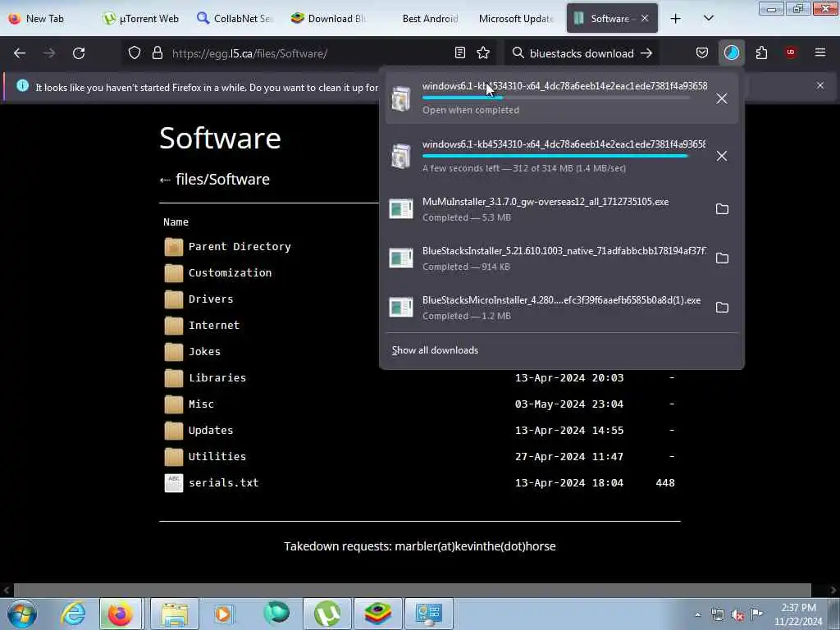Click the bluestacks download search field
The image size is (840, 630).
pyautogui.click(x=582, y=53)
